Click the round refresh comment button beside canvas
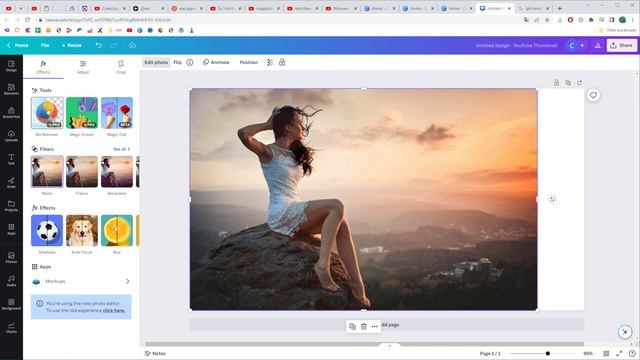This screenshot has height=360, width=640. coord(593,95)
